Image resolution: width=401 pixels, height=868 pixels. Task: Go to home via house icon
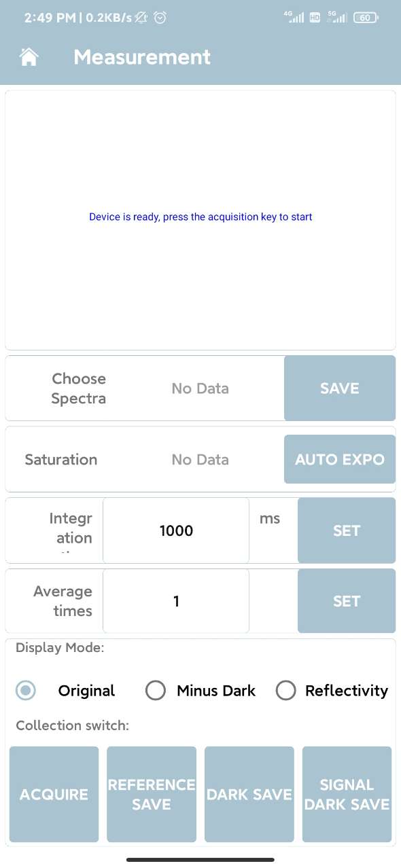(29, 57)
